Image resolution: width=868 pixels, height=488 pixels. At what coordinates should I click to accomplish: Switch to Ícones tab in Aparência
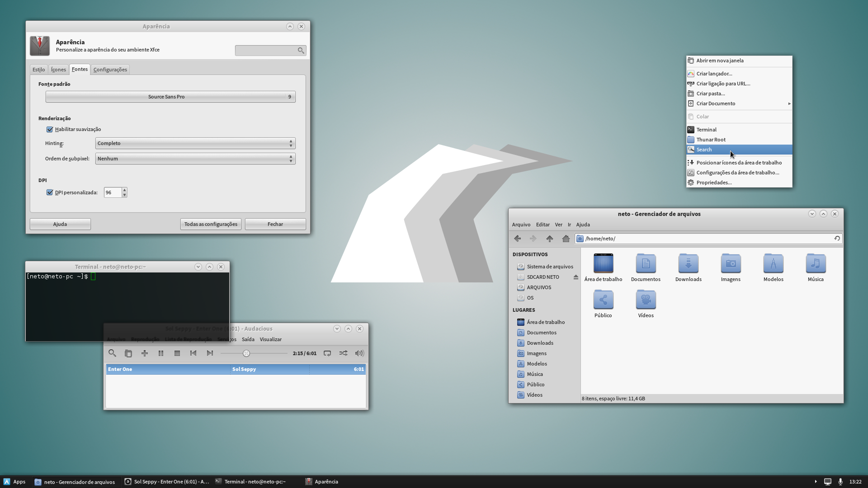pos(58,70)
